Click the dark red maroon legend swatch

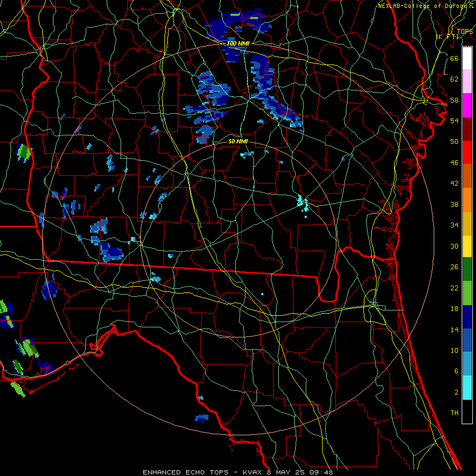(x=467, y=129)
